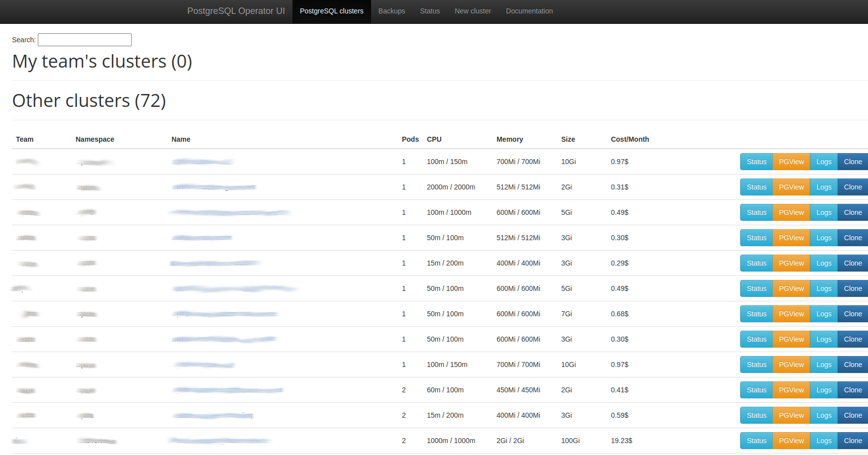The width and height of the screenshot is (868, 455).
Task: Select the 19.23$ cost cell
Action: (621, 441)
